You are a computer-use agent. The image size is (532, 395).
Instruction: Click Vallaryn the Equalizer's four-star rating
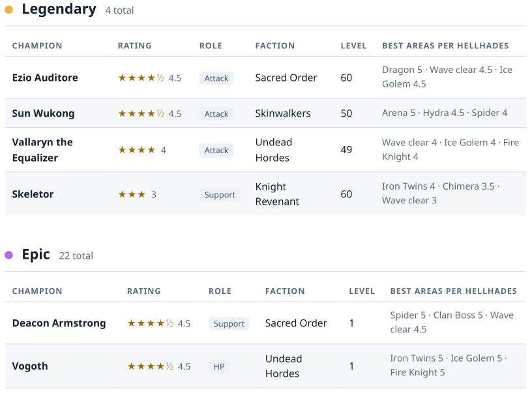[x=142, y=150]
